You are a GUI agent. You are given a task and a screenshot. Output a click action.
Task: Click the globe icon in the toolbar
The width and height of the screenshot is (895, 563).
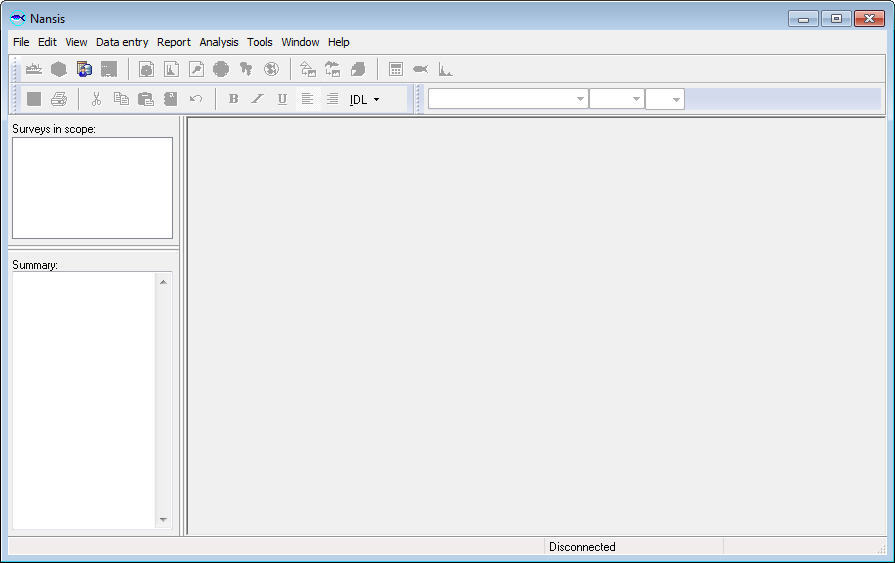271,69
